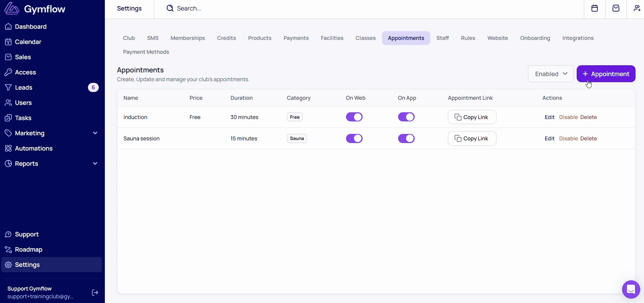Viewport: 644px width, 303px height.
Task: Click the 30 minutes duration cell
Action: tap(244, 117)
